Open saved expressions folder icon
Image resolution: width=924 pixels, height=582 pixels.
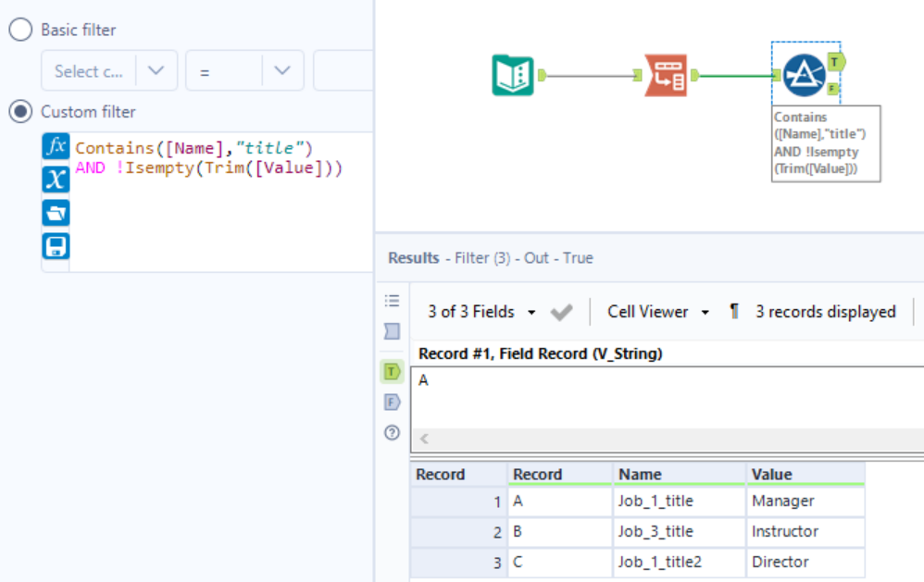(x=56, y=213)
